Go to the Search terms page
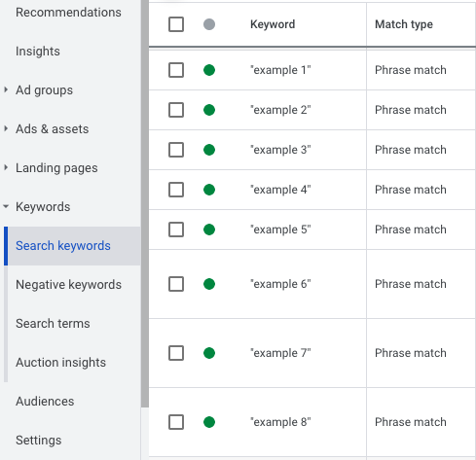 click(53, 324)
